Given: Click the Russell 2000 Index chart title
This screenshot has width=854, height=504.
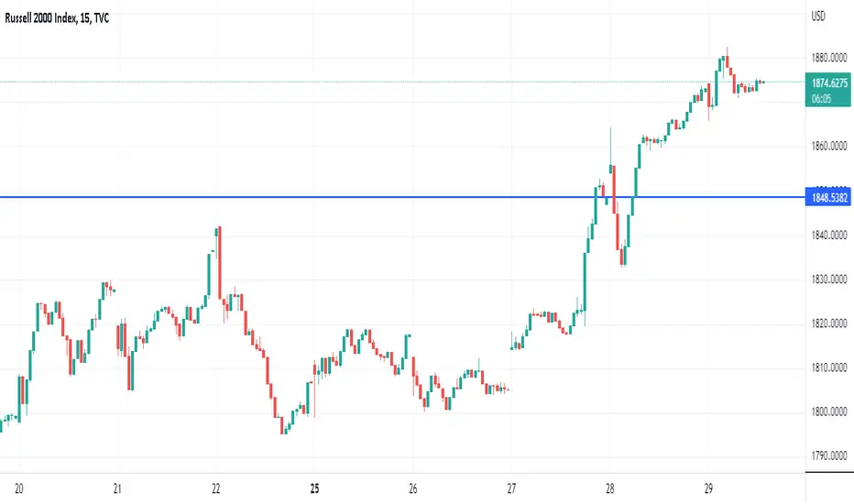Looking at the screenshot, I should [x=57, y=18].
